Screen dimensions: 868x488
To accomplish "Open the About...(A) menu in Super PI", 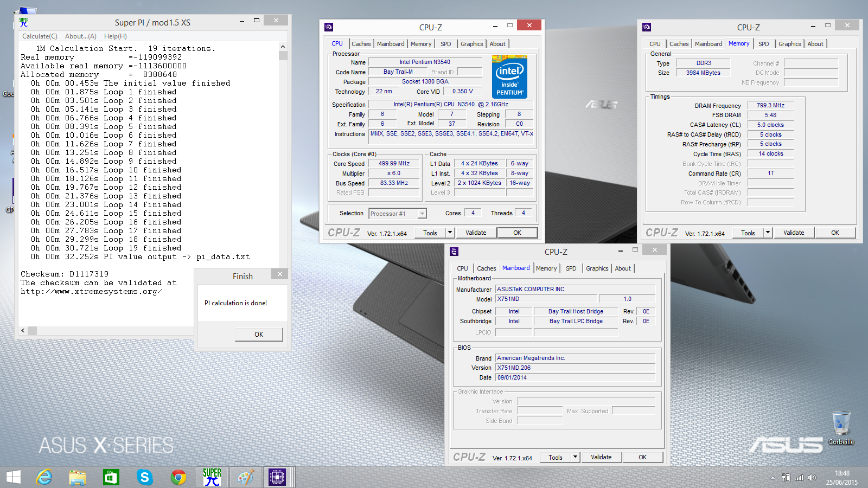I will point(81,36).
